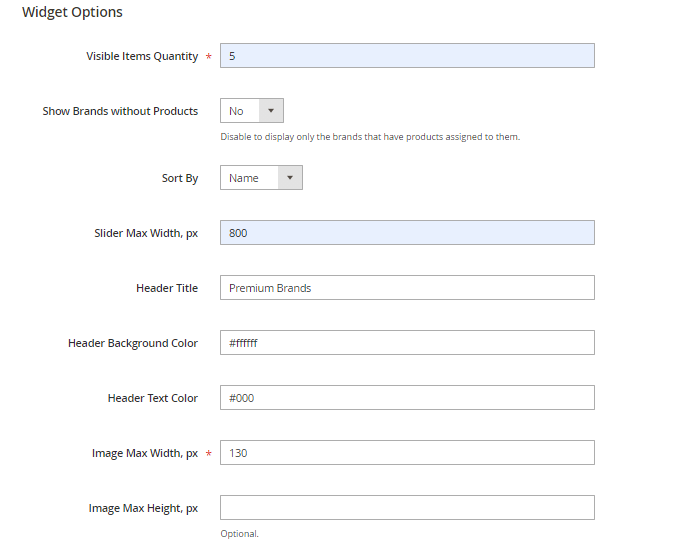
Task: Expand the Sort By dropdown showing Name
Action: coord(261,178)
